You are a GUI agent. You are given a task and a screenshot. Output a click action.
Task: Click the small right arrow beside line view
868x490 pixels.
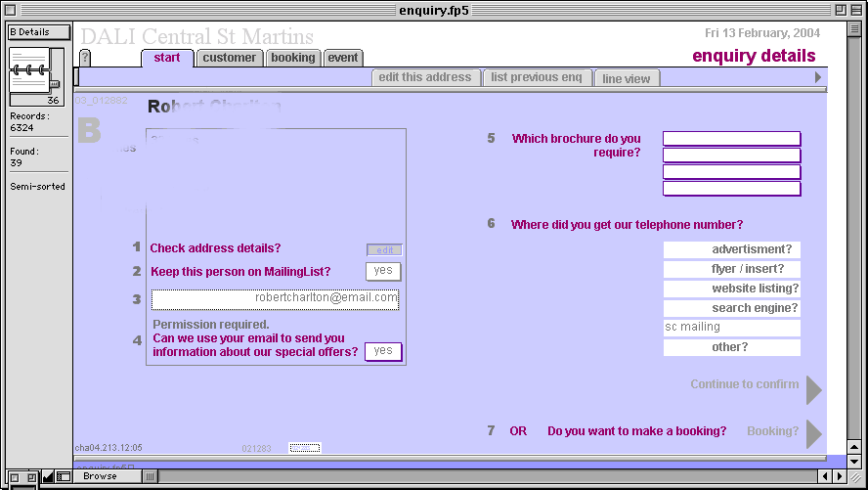coord(818,77)
